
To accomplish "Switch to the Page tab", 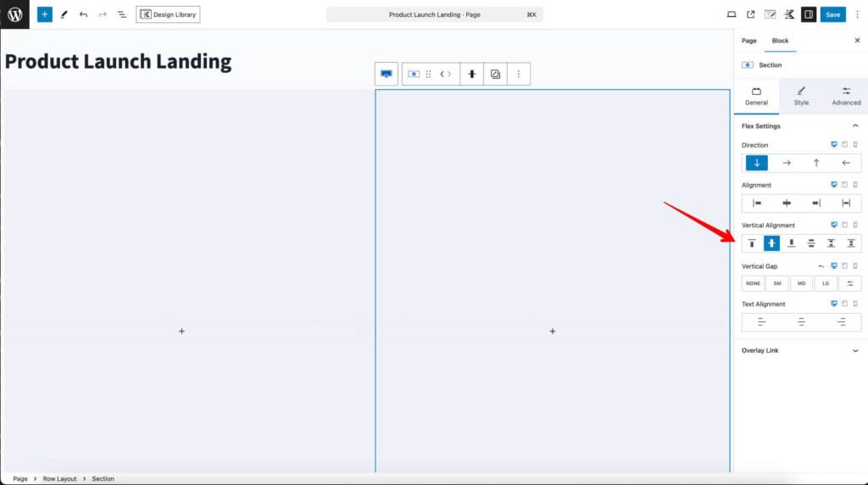I will pos(748,41).
